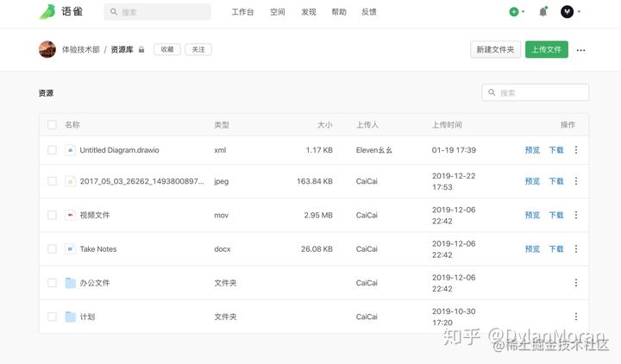Open the user avatar account menu
621x364 pixels.
(x=570, y=12)
